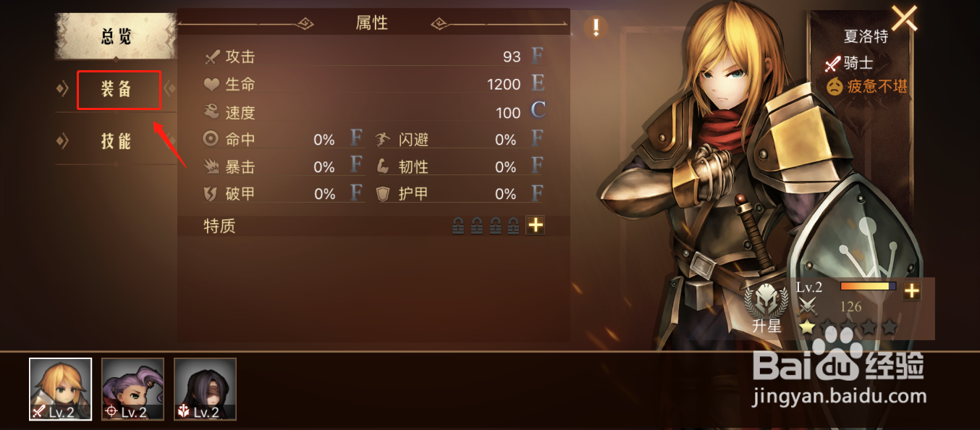Click the 攻击 sword attack icon

pos(212,56)
